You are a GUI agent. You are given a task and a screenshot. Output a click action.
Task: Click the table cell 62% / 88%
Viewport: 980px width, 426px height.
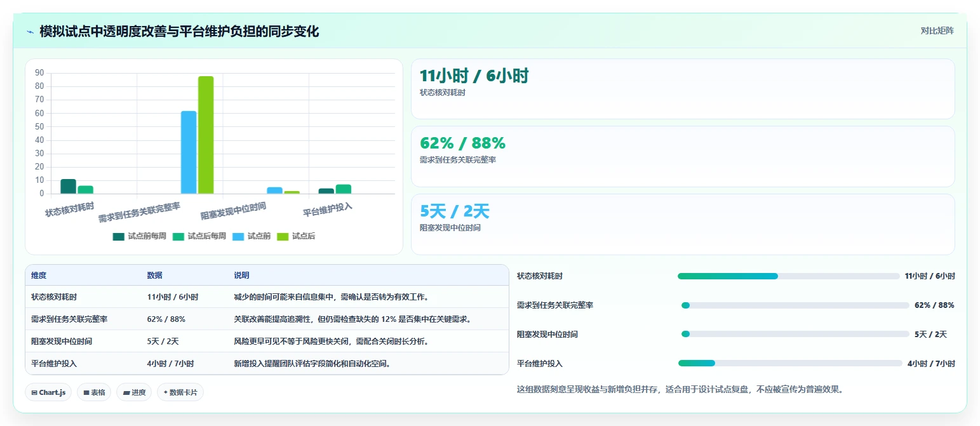[x=166, y=319]
